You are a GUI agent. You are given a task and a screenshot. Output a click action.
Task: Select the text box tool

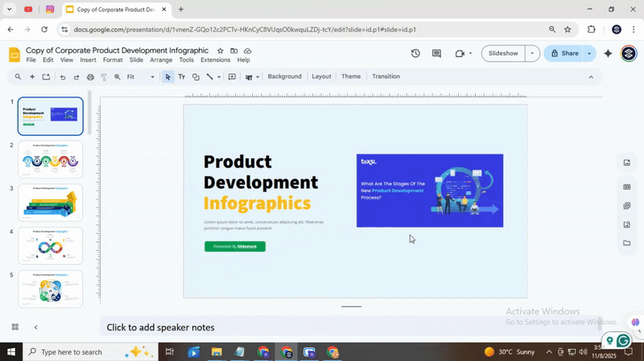click(x=181, y=77)
